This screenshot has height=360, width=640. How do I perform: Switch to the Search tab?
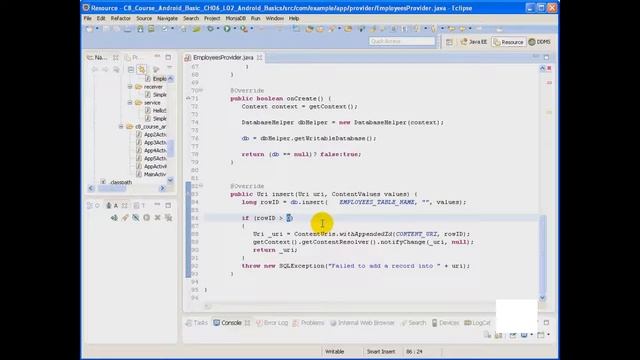click(x=413, y=323)
